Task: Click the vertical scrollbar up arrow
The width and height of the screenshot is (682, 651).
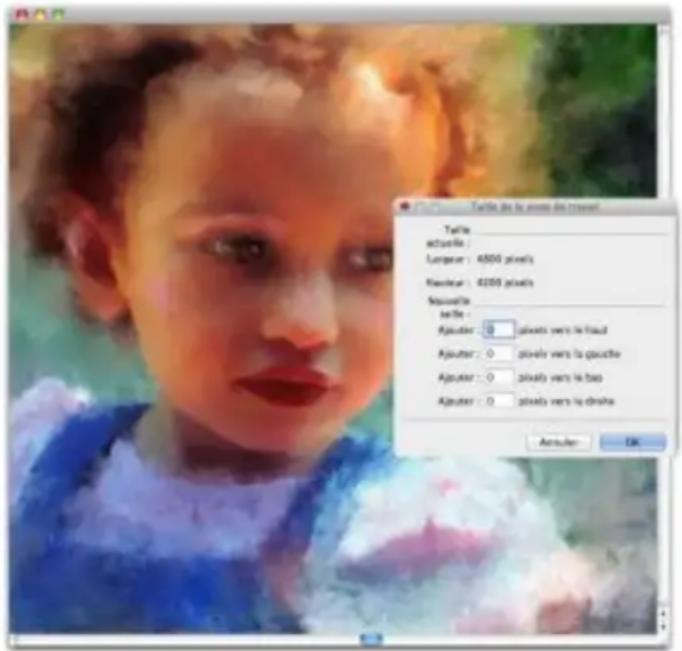Action: pos(664,613)
